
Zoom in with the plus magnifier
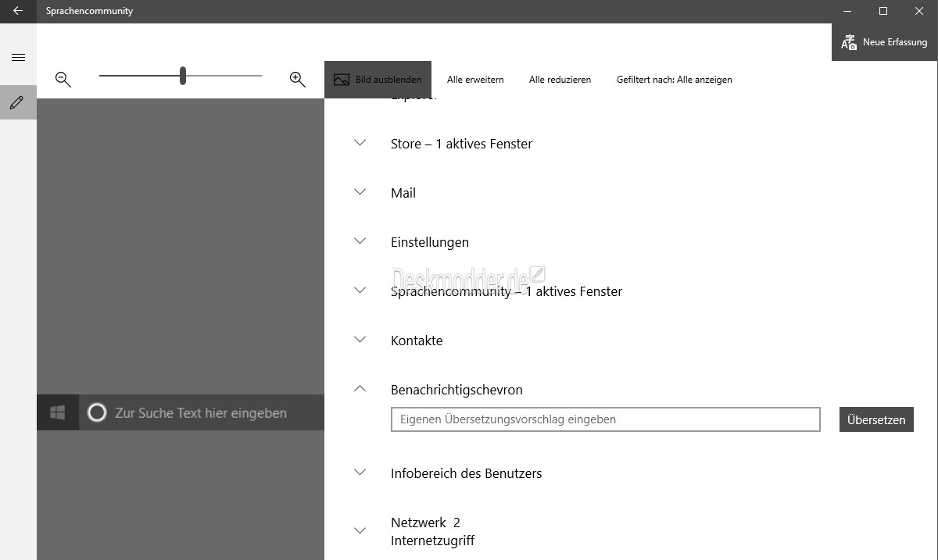[297, 79]
